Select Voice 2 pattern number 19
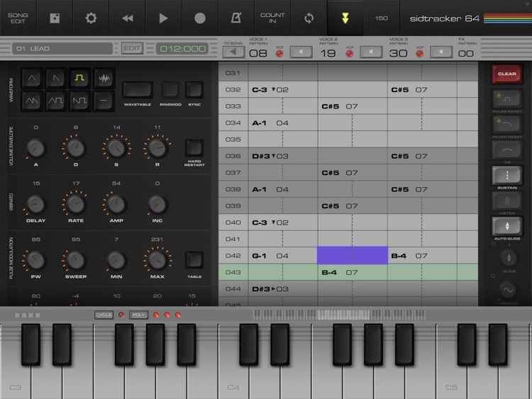The width and height of the screenshot is (532, 399). pos(328,53)
